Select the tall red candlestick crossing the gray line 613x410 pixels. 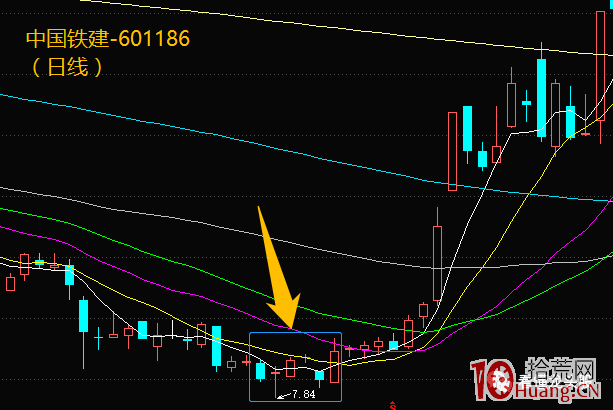437,256
